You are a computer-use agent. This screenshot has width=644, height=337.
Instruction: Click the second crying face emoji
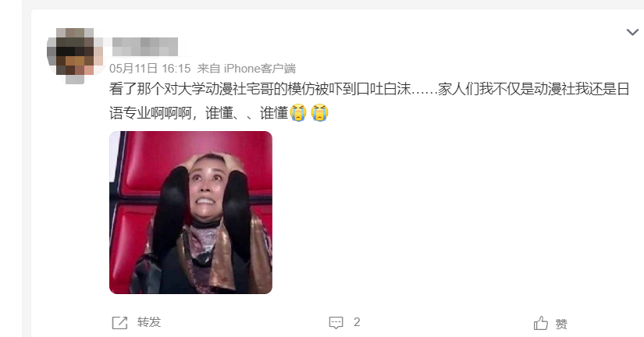pyautogui.click(x=319, y=113)
